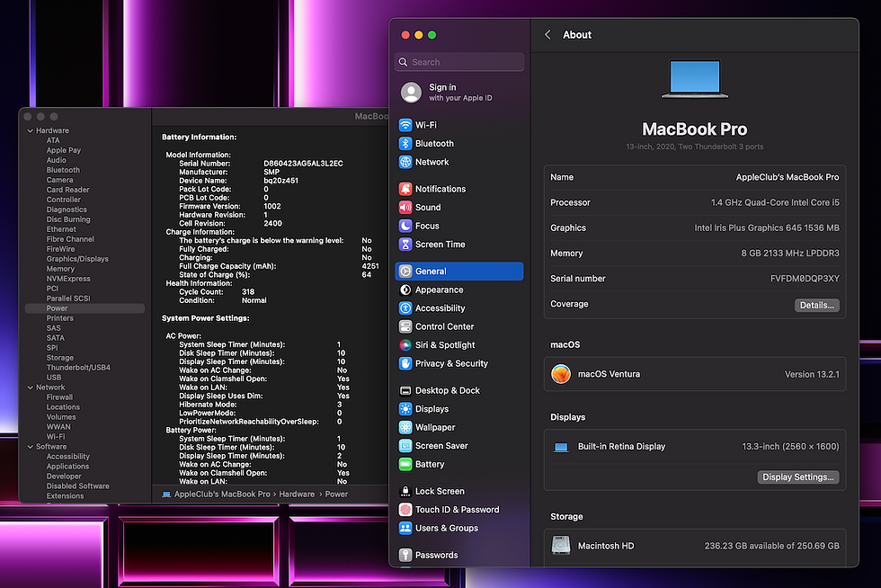Open Screen Saver icon
Screen dimensions: 881x588
pos(405,446)
